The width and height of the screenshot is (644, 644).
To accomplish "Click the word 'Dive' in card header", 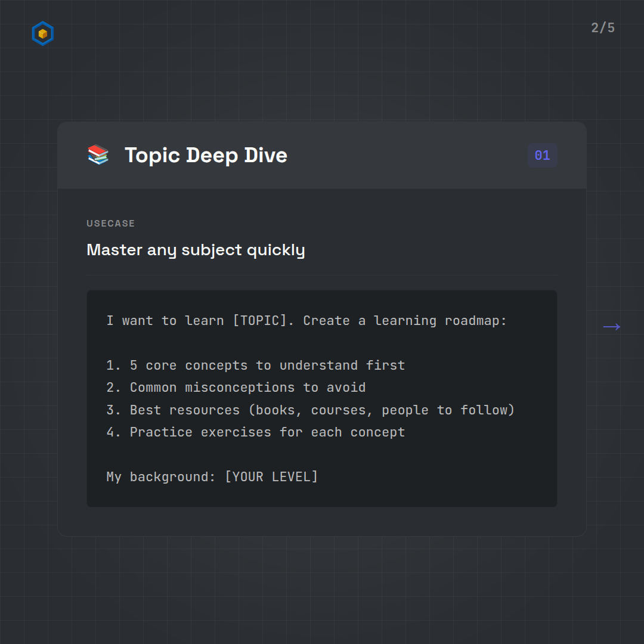I will pos(265,155).
